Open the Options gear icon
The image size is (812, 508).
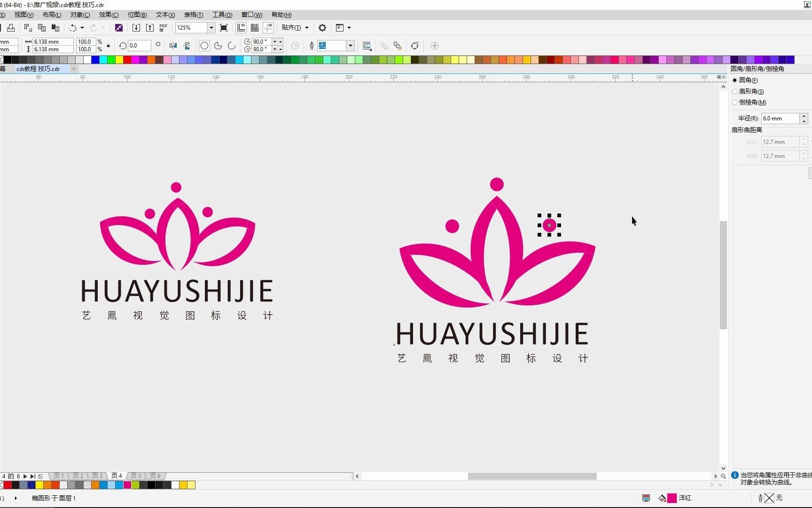point(322,28)
